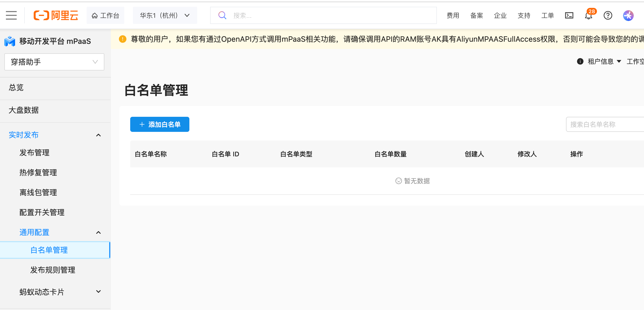This screenshot has height=310, width=644.
Task: Click the 创建人 column header
Action: (474, 154)
